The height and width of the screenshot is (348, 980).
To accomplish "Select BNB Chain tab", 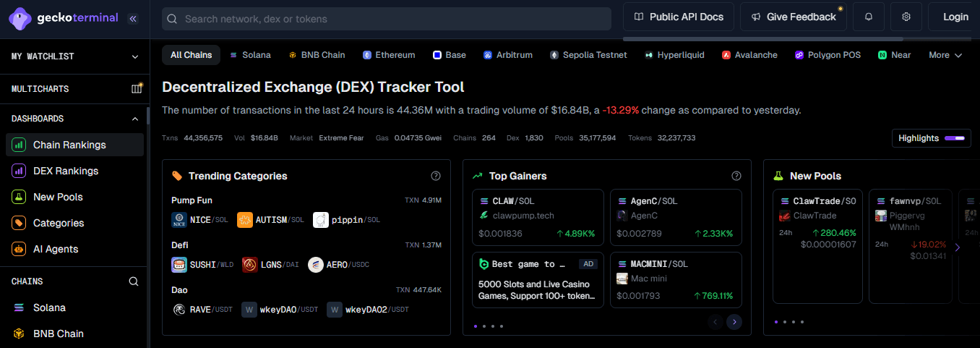I will 317,55.
